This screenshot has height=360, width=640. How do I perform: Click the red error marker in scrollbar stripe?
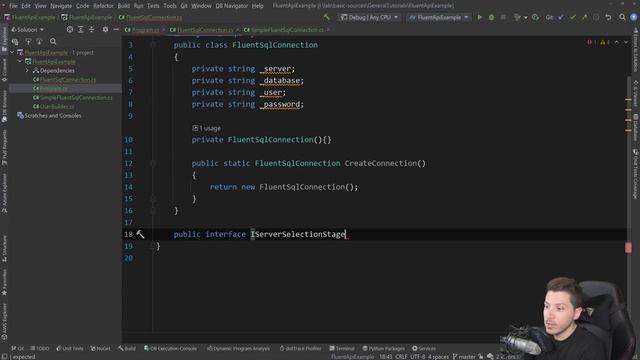pyautogui.click(x=628, y=247)
